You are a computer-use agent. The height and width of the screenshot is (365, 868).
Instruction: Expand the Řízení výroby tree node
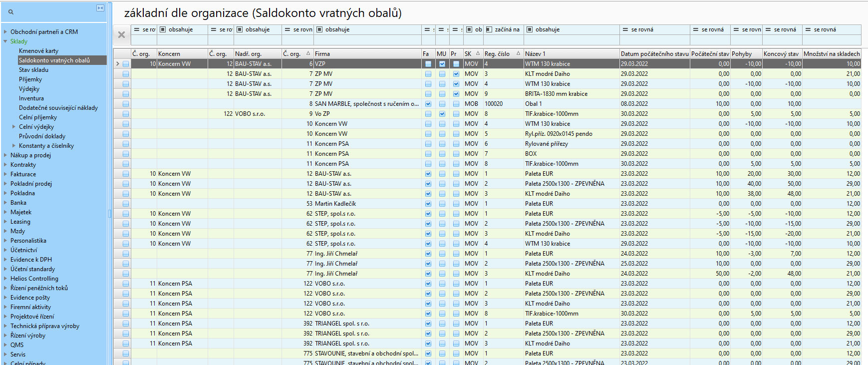[x=5, y=335]
